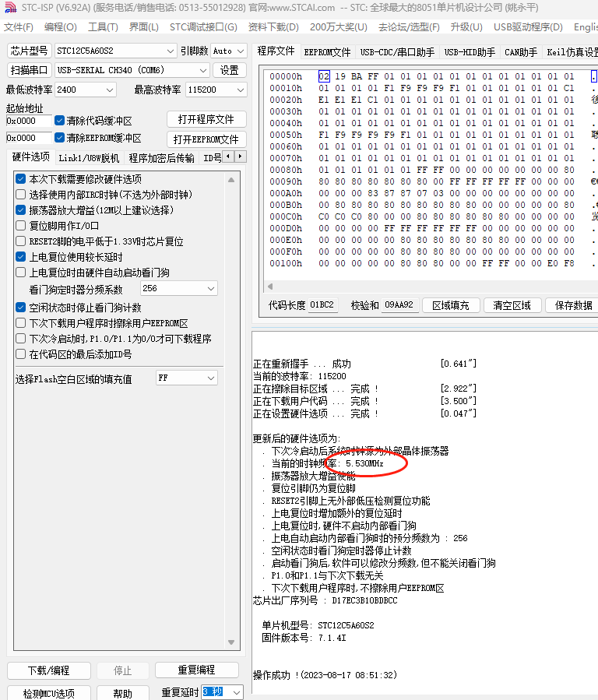Toggle 空闲状态时停止看门狗计数 checkbox
The width and height of the screenshot is (598, 700).
pos(20,308)
